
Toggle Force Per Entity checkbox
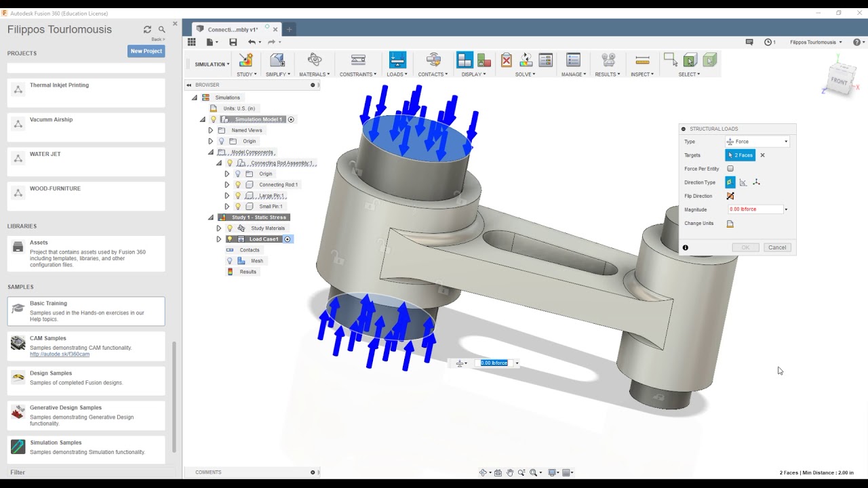pos(730,169)
